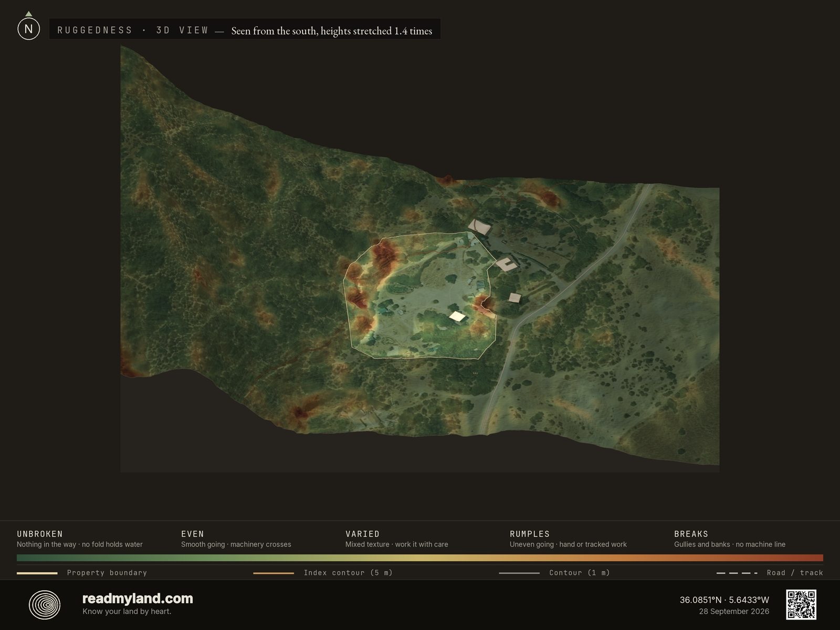
Task: Click the ruggedness color gradient bar
Action: point(420,558)
